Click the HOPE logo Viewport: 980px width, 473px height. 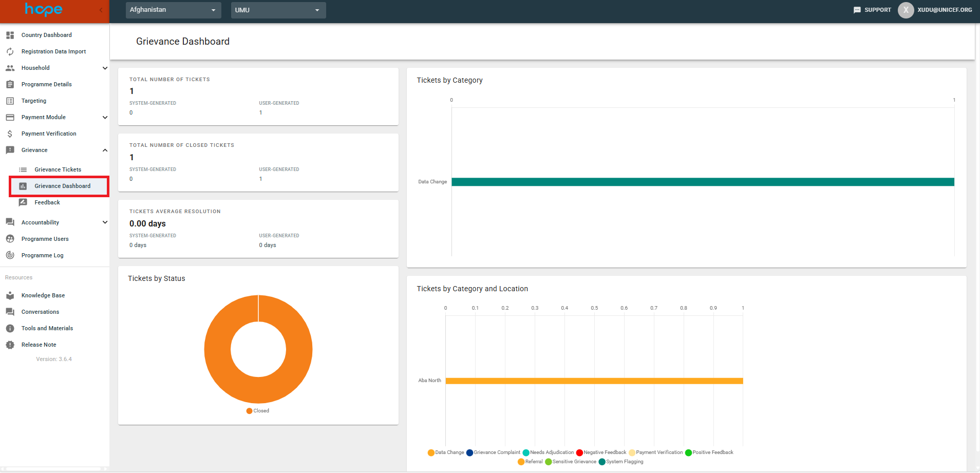coord(44,10)
